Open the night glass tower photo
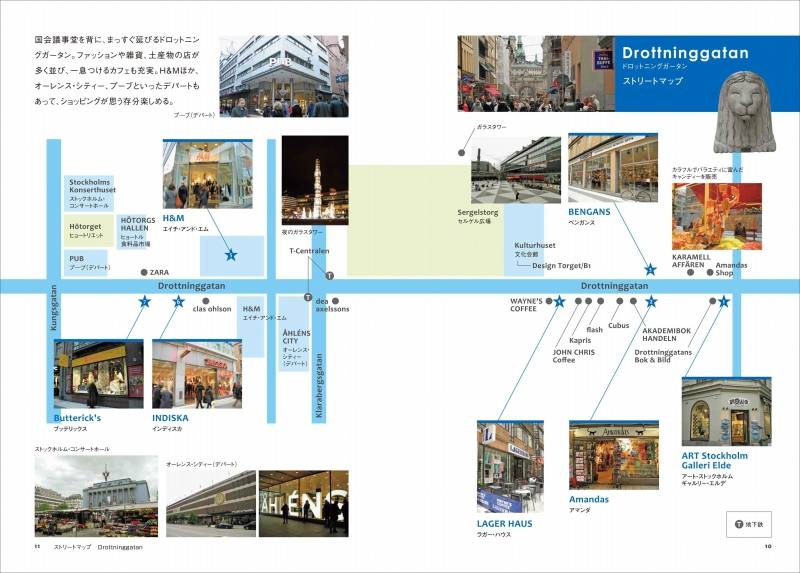This screenshot has height=573, width=800. (315, 180)
